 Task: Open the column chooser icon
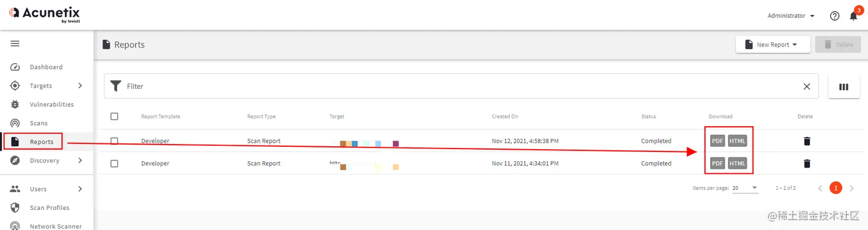[x=843, y=87]
